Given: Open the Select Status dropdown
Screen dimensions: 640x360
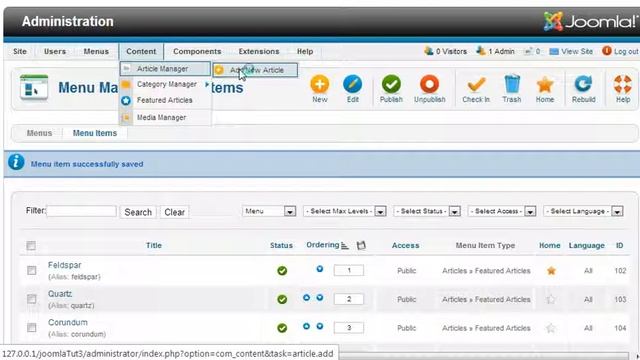Looking at the screenshot, I should [x=427, y=211].
